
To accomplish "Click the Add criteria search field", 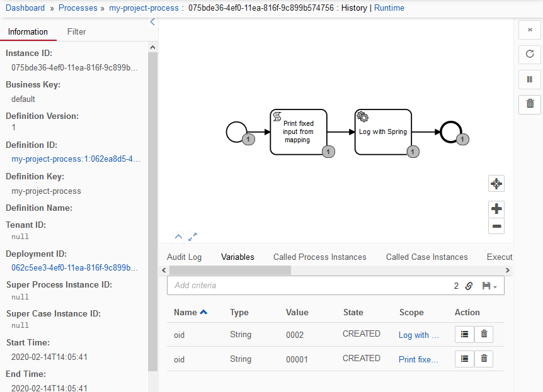I will tap(309, 286).
